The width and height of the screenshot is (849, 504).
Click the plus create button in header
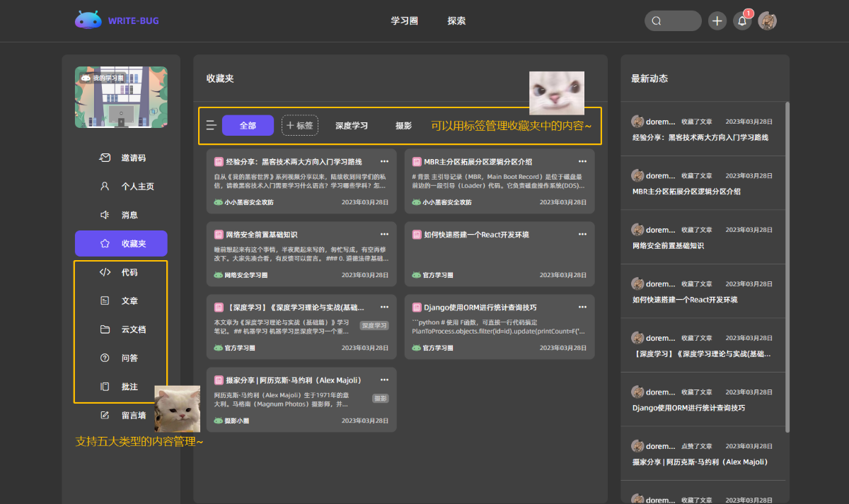click(717, 20)
